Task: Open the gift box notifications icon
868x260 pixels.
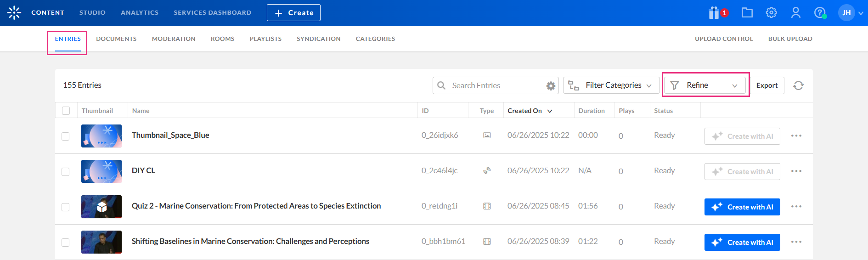Action: [714, 13]
